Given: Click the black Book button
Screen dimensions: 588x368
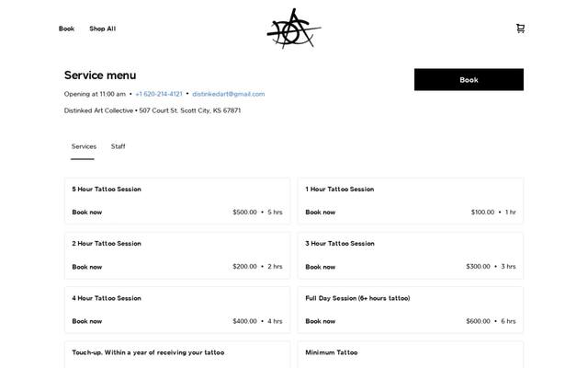Looking at the screenshot, I should tap(469, 80).
